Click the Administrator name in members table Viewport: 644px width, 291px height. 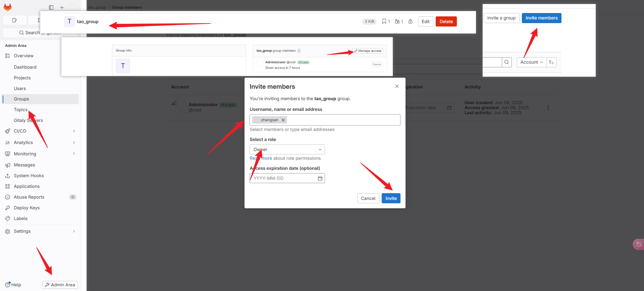pos(203,105)
